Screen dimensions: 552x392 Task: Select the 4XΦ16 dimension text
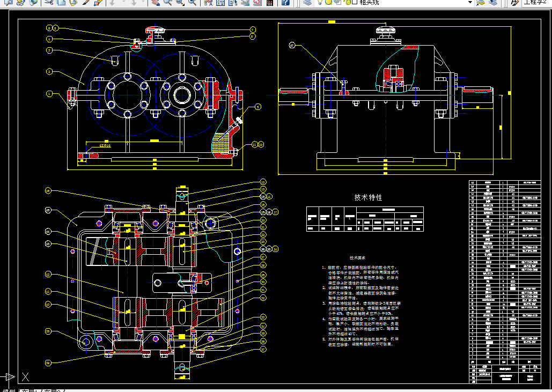105,145
